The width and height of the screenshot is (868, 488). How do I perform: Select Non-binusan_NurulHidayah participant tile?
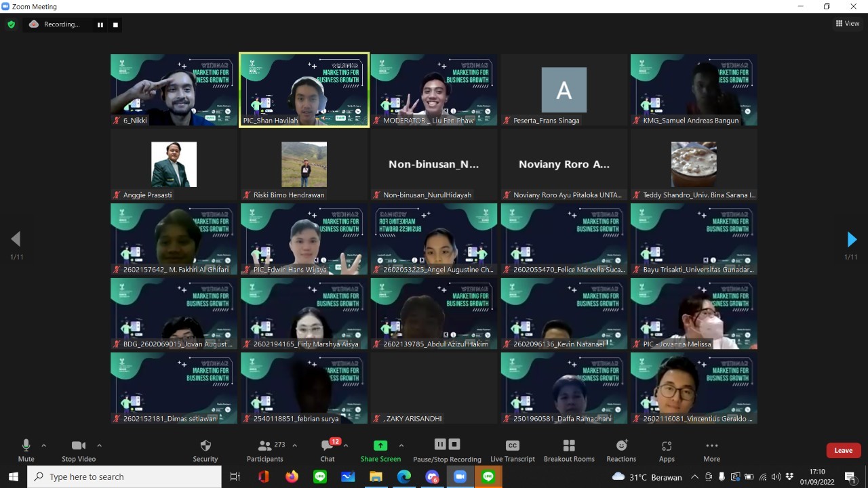tap(434, 165)
